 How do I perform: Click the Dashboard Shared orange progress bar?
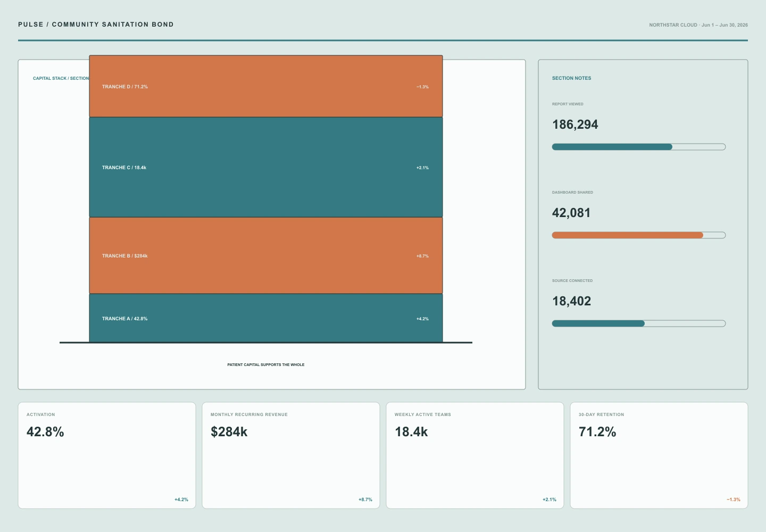(639, 235)
